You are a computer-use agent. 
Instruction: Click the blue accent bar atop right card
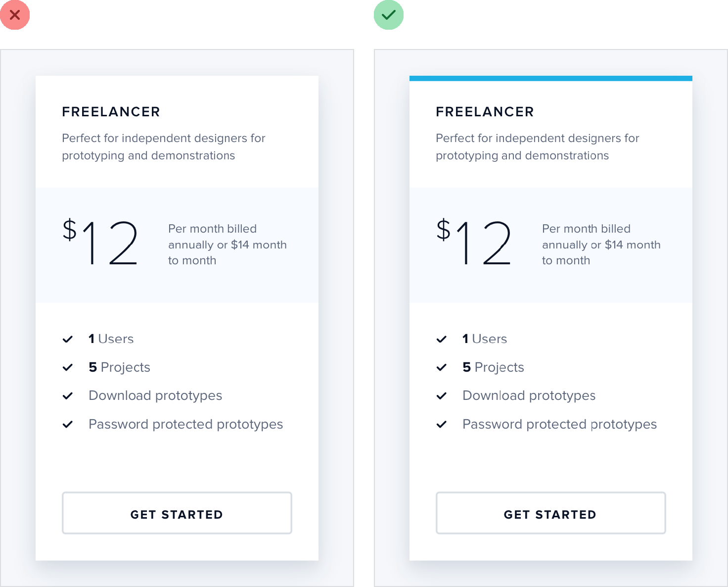(550, 78)
